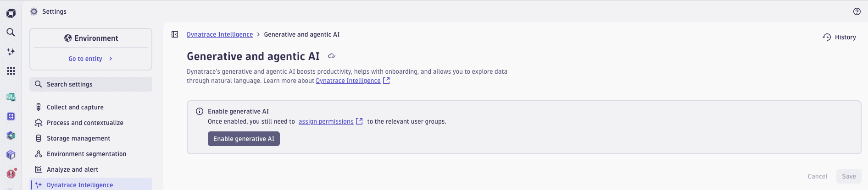Click 'Generative and agentic AI' breadcrumb text
Viewport: 868px width, 190px height.
(302, 34)
